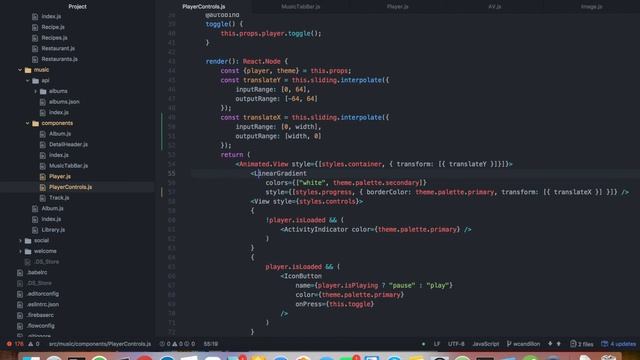Screen dimensions: 640x360
Task: Open the .editorconfig file
Action: 42,294
